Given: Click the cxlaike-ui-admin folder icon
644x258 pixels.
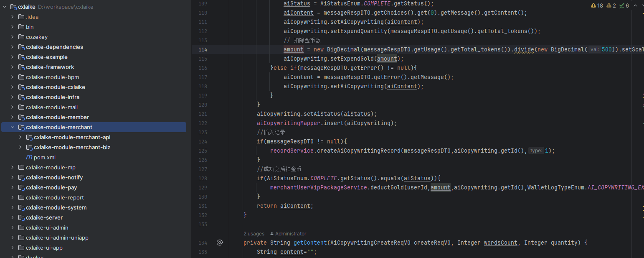Looking at the screenshot, I should [21, 227].
